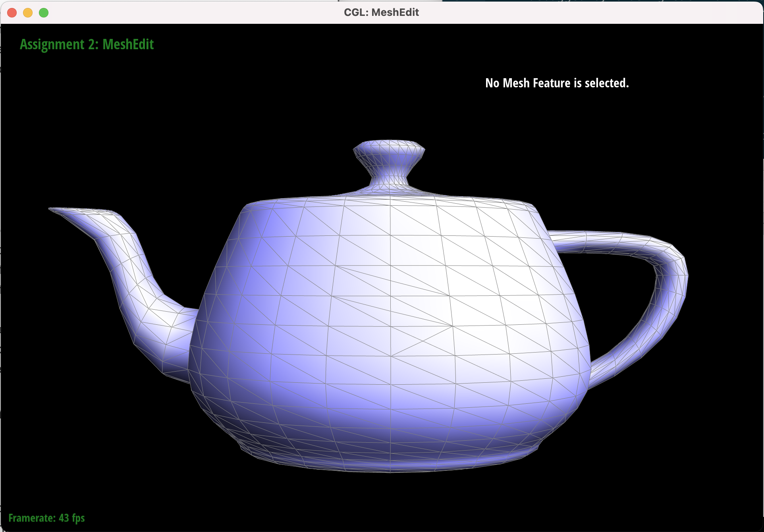Click the 'Assignment 2: MeshEdit' heading text
The width and height of the screenshot is (764, 532).
tap(87, 44)
